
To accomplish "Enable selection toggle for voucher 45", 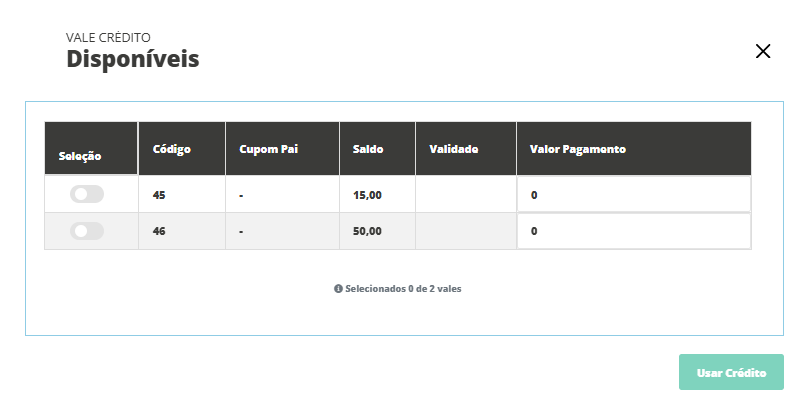I will (87, 195).
